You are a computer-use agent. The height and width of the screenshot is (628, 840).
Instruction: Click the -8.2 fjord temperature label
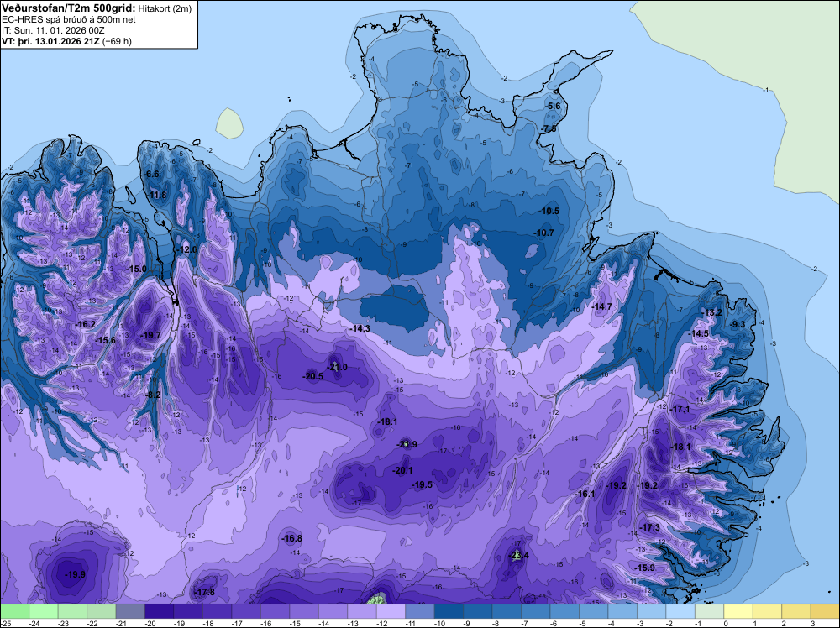click(153, 395)
